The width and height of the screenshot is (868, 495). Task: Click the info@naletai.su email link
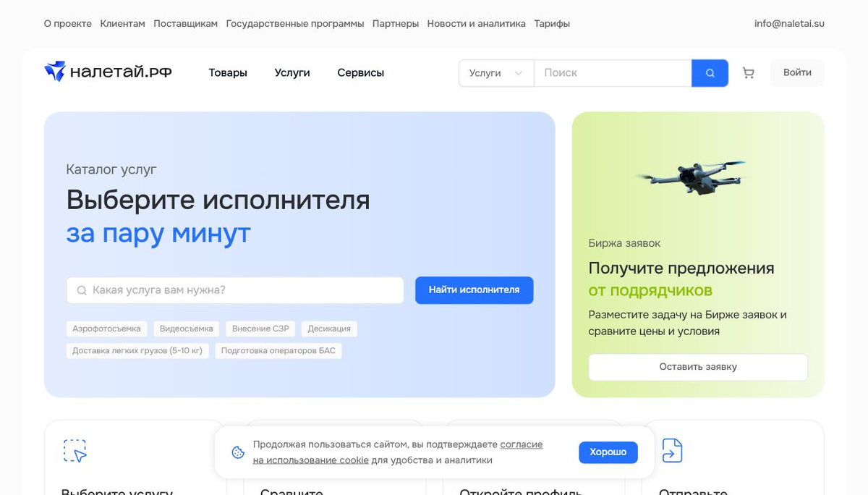point(789,23)
